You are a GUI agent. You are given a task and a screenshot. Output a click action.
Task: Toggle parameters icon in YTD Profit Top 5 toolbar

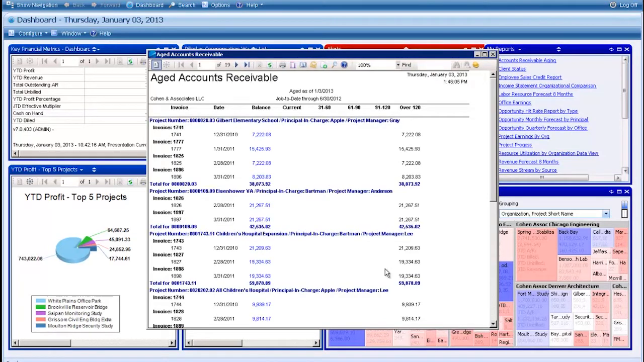(30, 182)
